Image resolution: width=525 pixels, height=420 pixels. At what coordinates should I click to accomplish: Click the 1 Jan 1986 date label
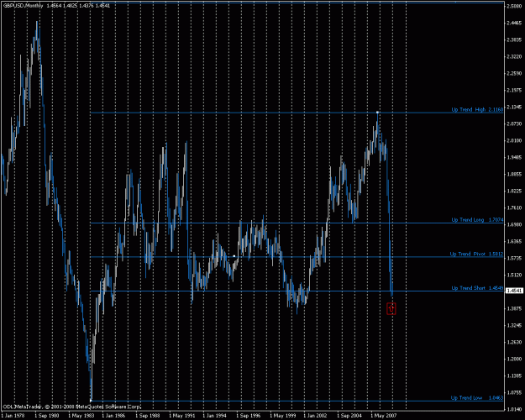pos(114,416)
